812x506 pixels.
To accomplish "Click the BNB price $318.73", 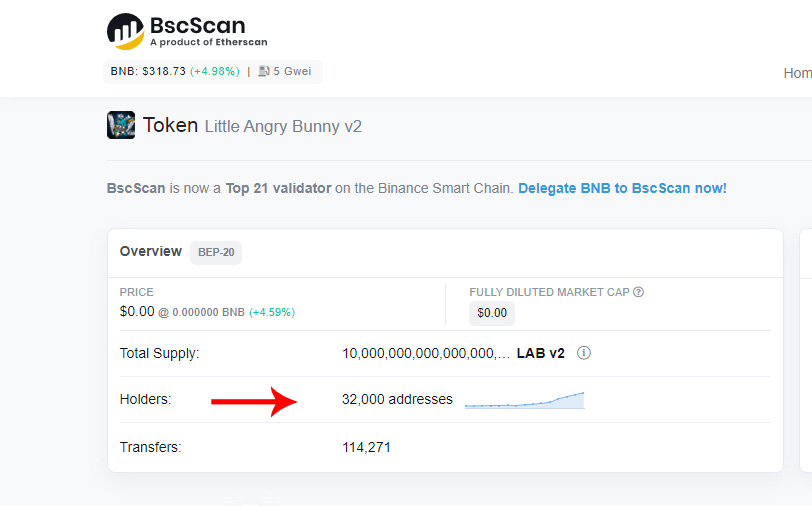I will click(164, 71).
